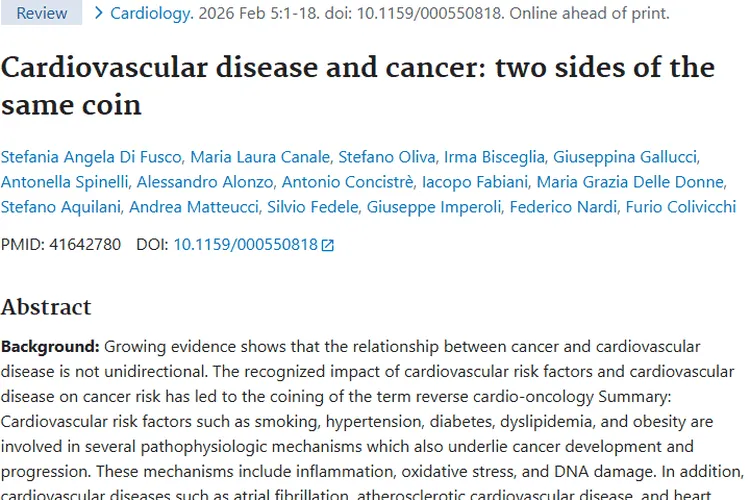The height and width of the screenshot is (500, 750).
Task: Open author Stefania Angela Di Fusco
Action: 92,156
